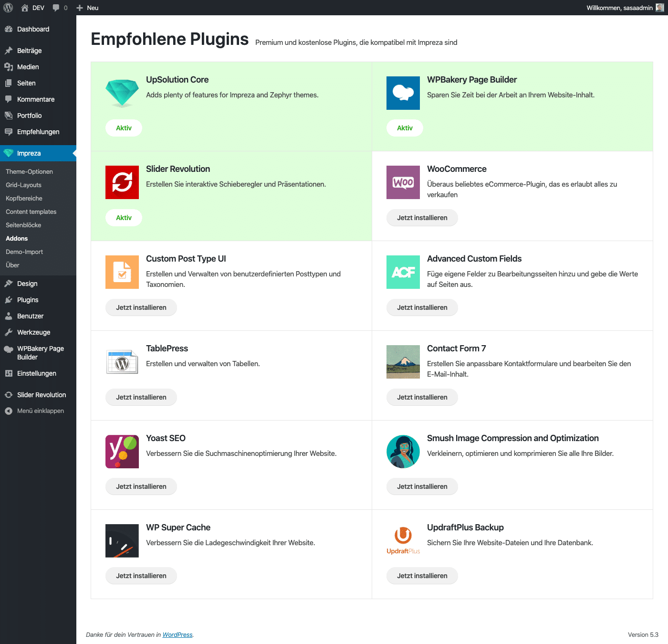Click Aktiv badge for Slider Revolution
Screen dimensions: 668x644
[x=124, y=218]
